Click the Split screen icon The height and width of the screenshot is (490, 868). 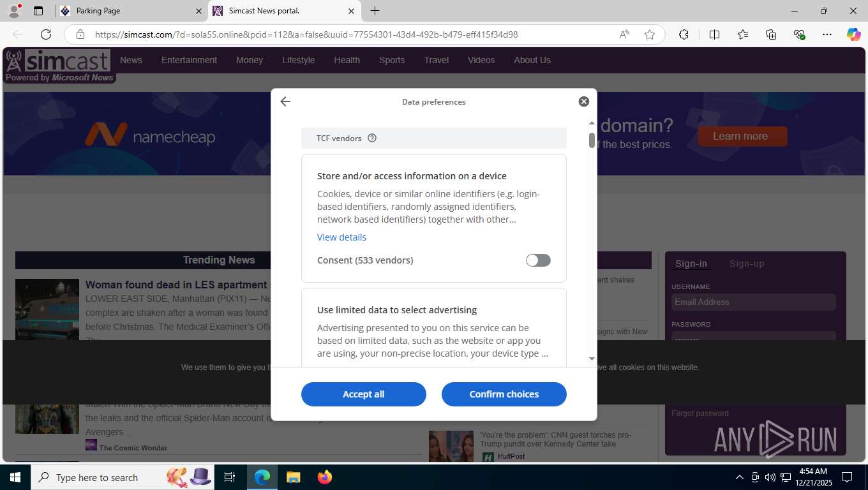(x=714, y=34)
